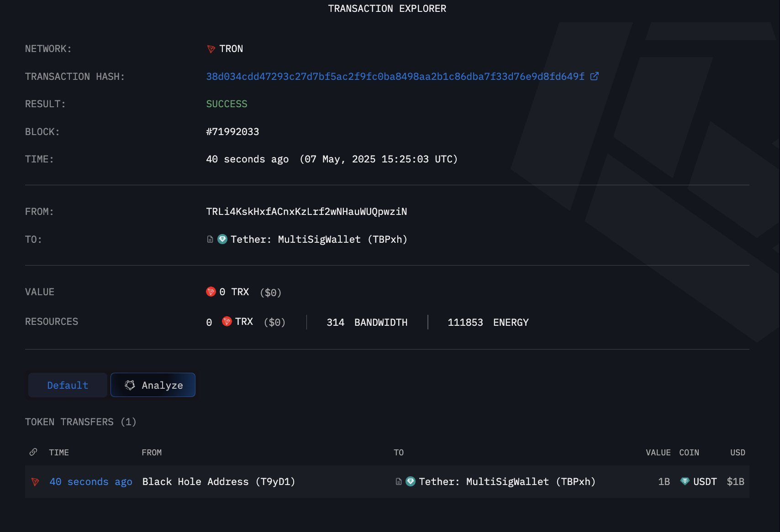Viewport: 780px width, 532px height.
Task: Click the 1B value in the transfer row
Action: coord(664,482)
